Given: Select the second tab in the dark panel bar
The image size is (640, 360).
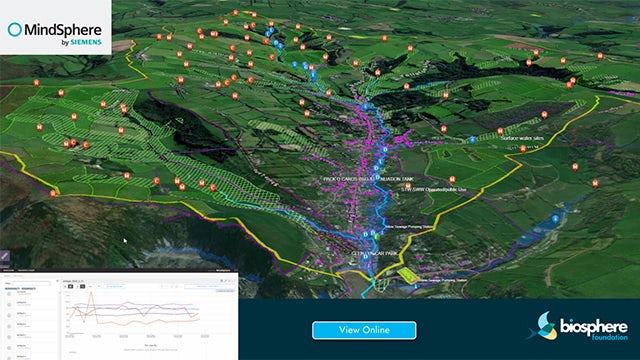Looking at the screenshot, I should point(26,270).
